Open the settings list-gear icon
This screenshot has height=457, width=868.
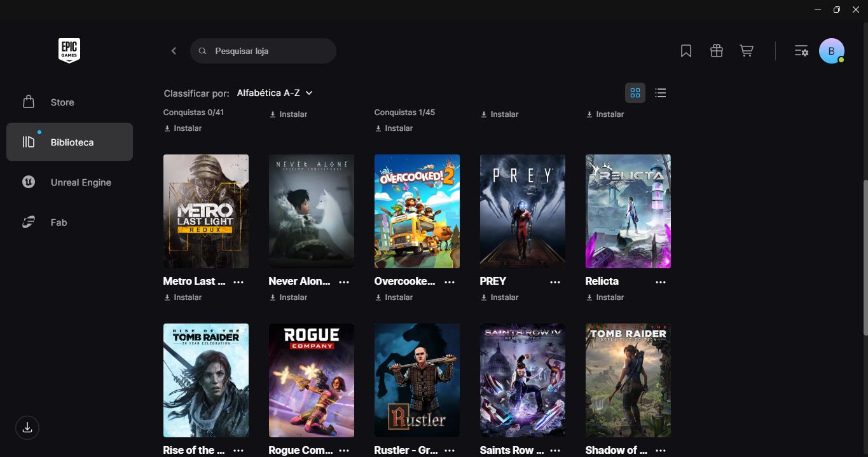click(801, 51)
